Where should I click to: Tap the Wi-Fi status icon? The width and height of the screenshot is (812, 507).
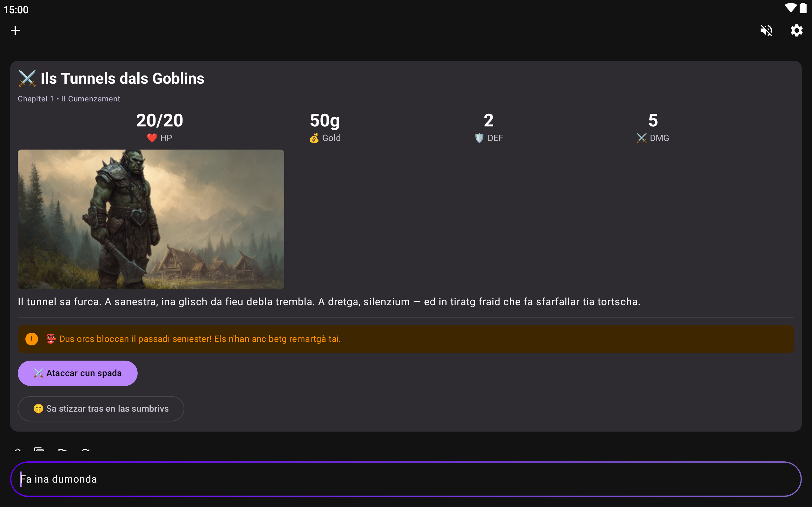coord(790,8)
